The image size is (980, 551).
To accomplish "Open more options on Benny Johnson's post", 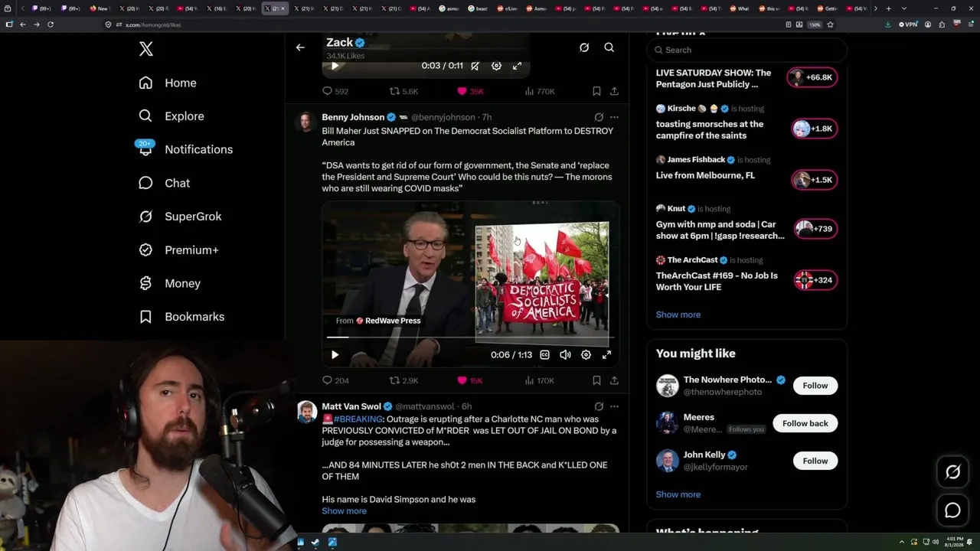I will [614, 117].
